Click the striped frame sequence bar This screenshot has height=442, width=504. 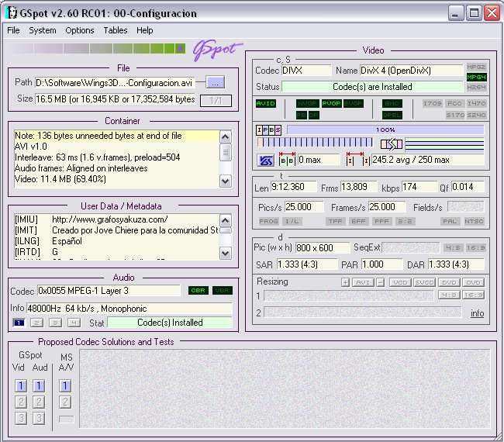click(x=315, y=143)
